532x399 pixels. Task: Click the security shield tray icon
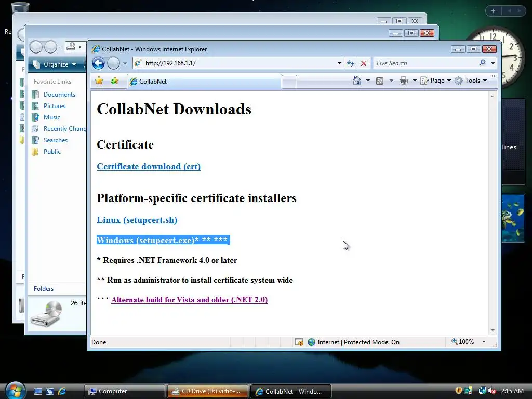coord(458,391)
